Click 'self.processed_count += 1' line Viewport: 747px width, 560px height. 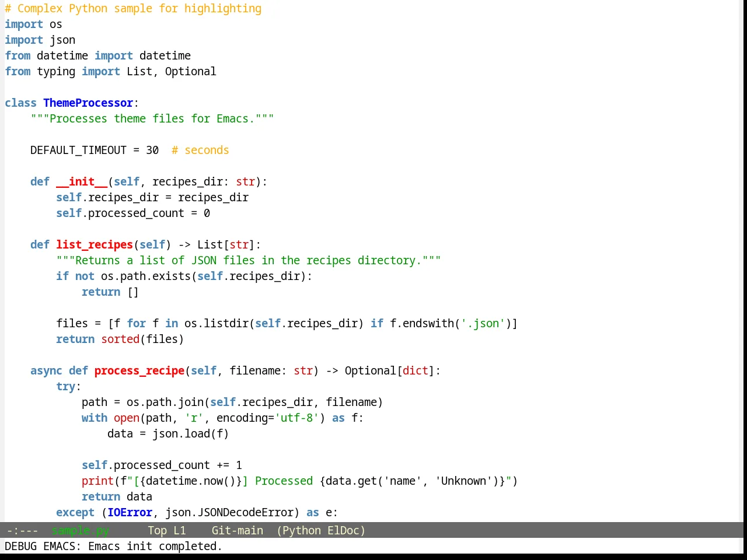point(162,465)
